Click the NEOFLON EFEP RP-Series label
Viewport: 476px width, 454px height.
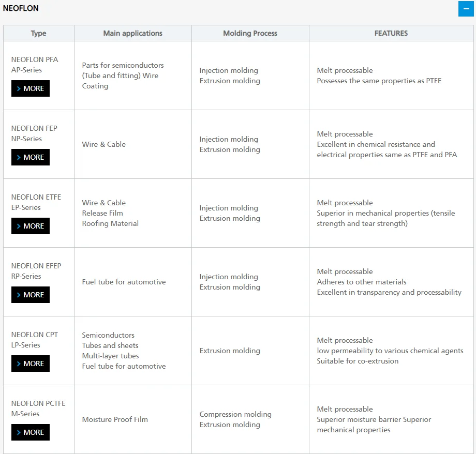click(x=36, y=271)
